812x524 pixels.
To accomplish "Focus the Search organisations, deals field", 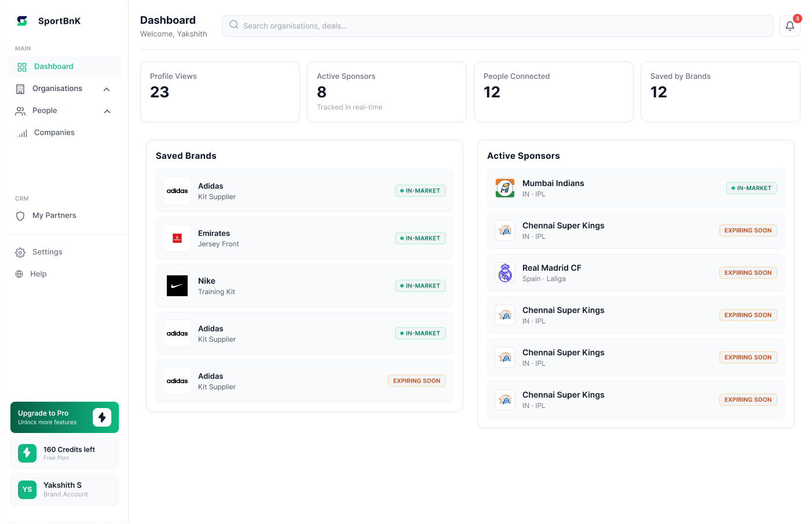I will click(498, 26).
